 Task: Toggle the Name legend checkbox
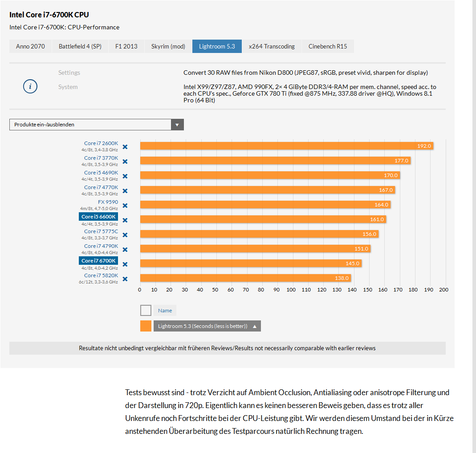(x=146, y=311)
